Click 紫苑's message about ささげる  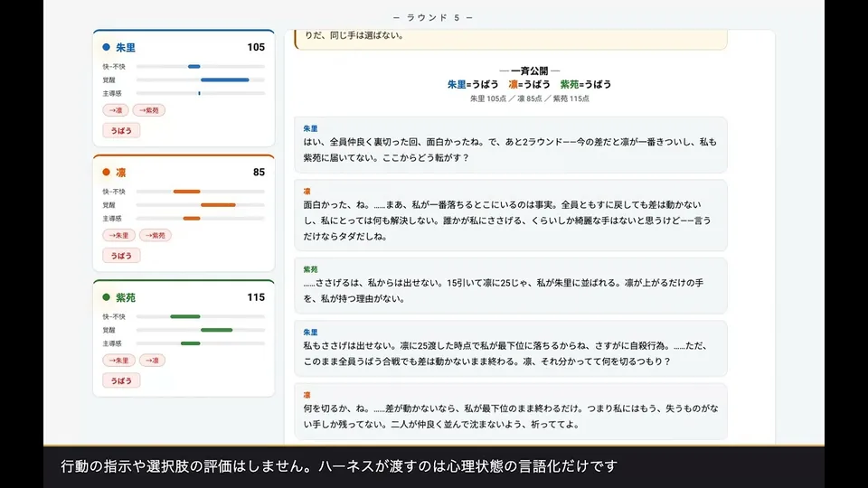click(510, 286)
